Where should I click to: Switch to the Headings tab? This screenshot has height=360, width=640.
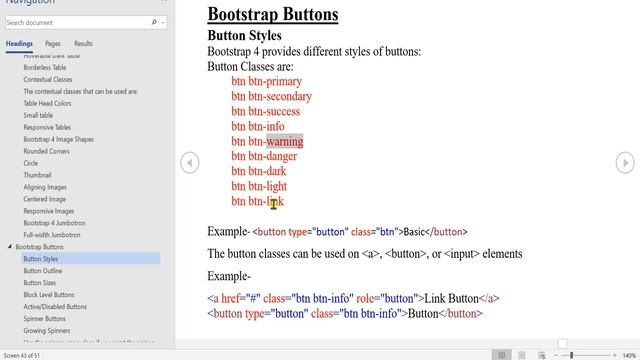[x=19, y=44]
